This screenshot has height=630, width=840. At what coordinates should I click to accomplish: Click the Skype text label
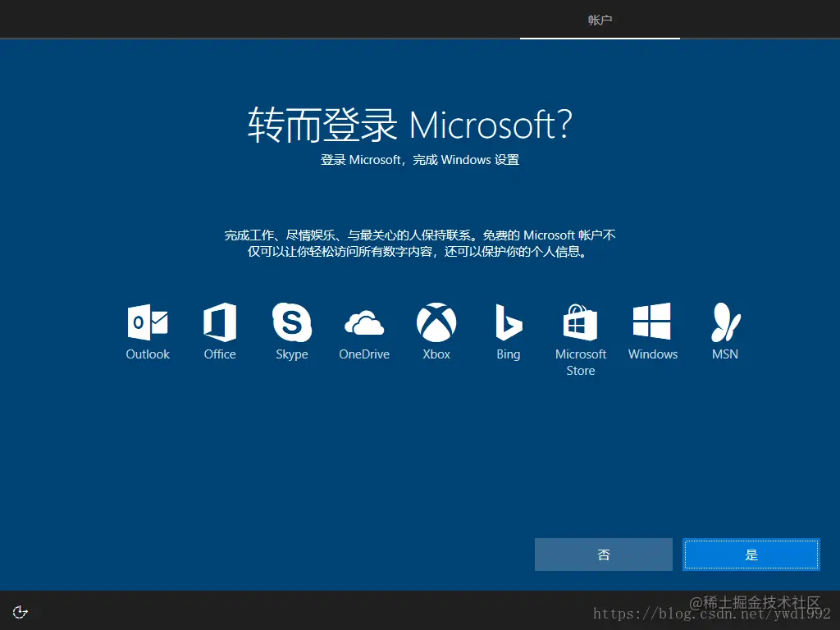(x=292, y=354)
